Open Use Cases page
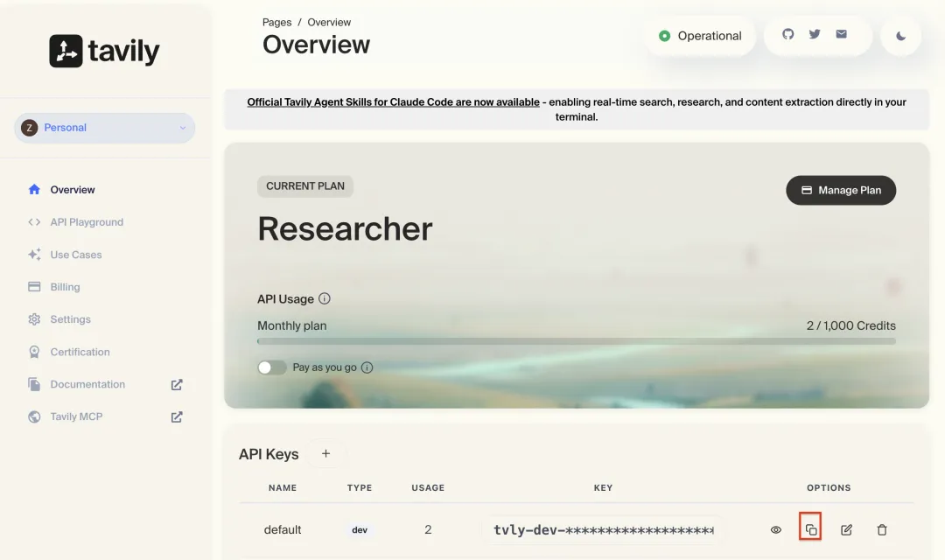The image size is (945, 560). point(76,255)
